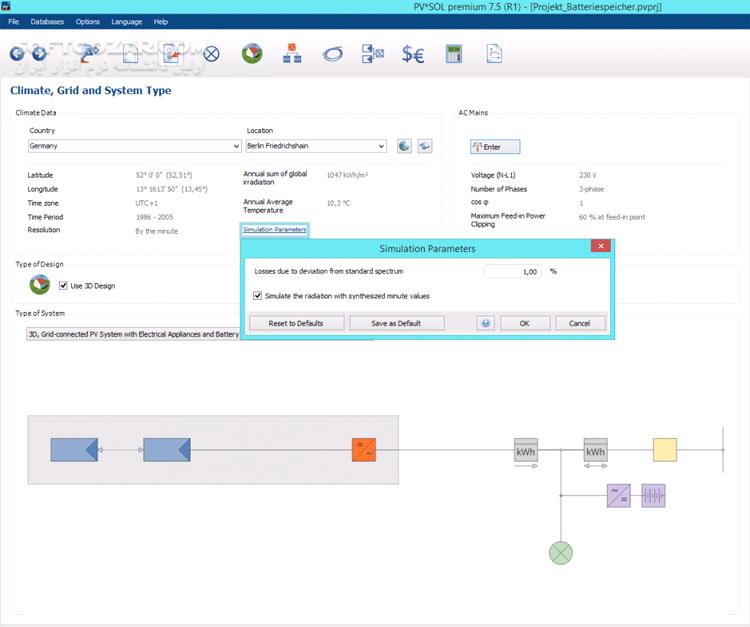Image resolution: width=750 pixels, height=627 pixels.
Task: Click the average temperature value 10,3 °C
Action: (x=338, y=203)
